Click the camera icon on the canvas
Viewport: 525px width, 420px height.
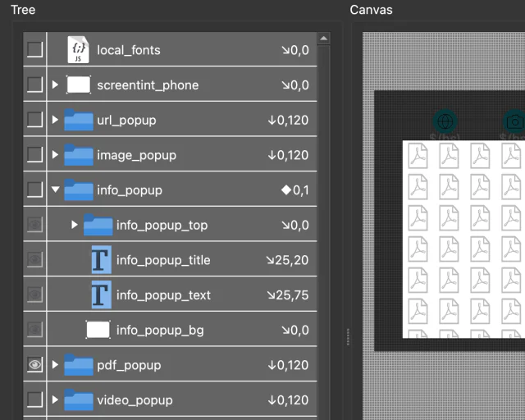[514, 121]
